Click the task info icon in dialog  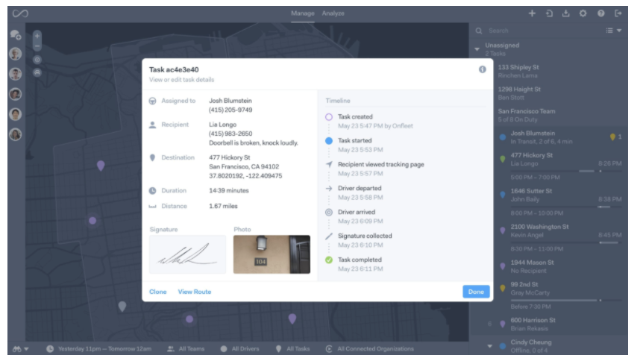[x=483, y=69]
